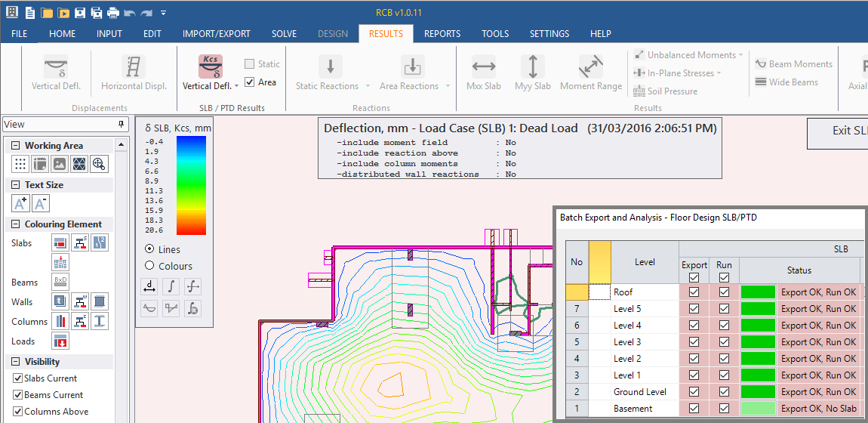
Task: Click the dimension 'd' icon in legend panel
Action: [x=149, y=286]
